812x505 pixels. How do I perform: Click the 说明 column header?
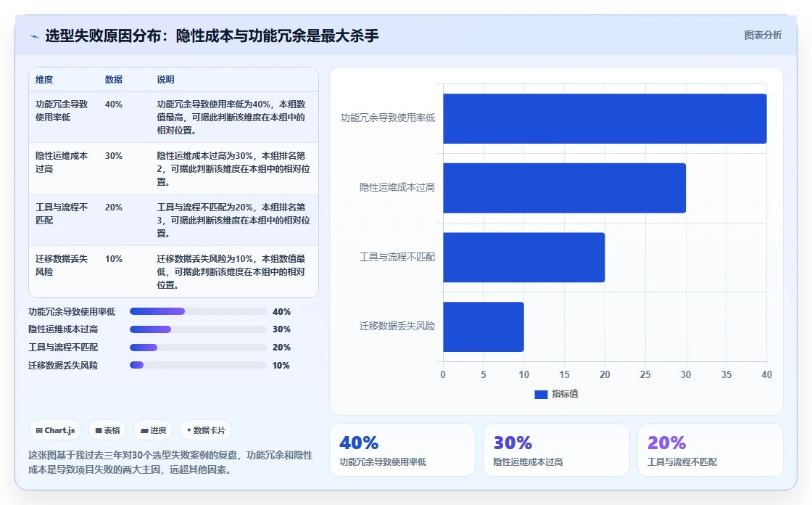click(x=166, y=79)
